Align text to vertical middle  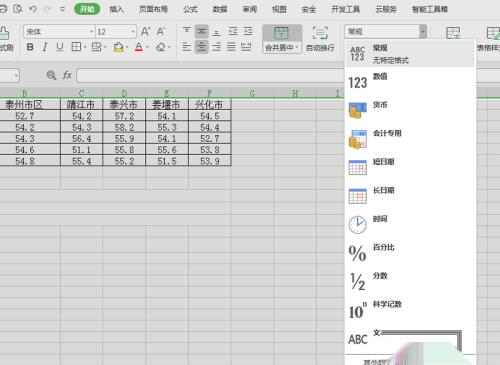[x=201, y=31]
